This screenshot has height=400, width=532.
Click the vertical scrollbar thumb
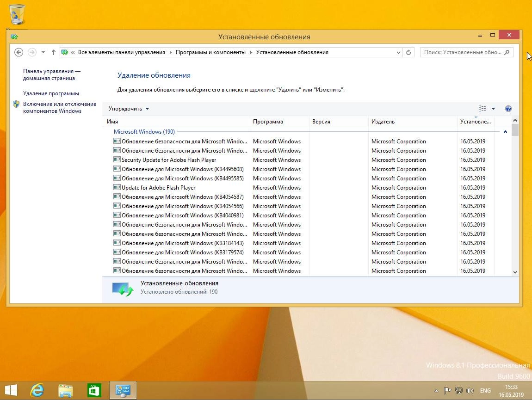pyautogui.click(x=515, y=130)
